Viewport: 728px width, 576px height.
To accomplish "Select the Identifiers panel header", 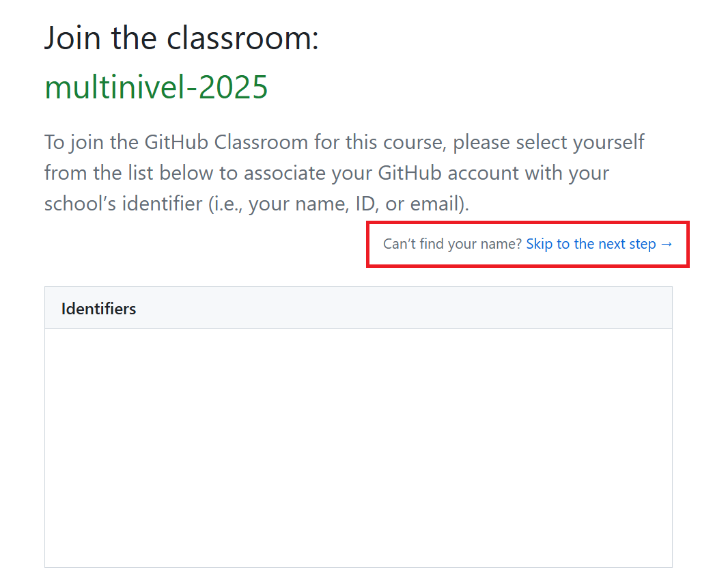I will 99,309.
